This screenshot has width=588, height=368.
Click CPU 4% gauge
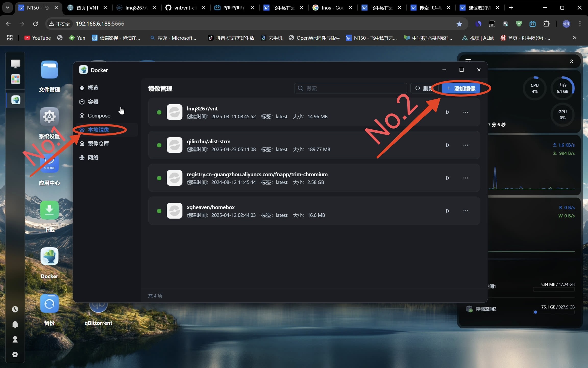pyautogui.click(x=535, y=88)
